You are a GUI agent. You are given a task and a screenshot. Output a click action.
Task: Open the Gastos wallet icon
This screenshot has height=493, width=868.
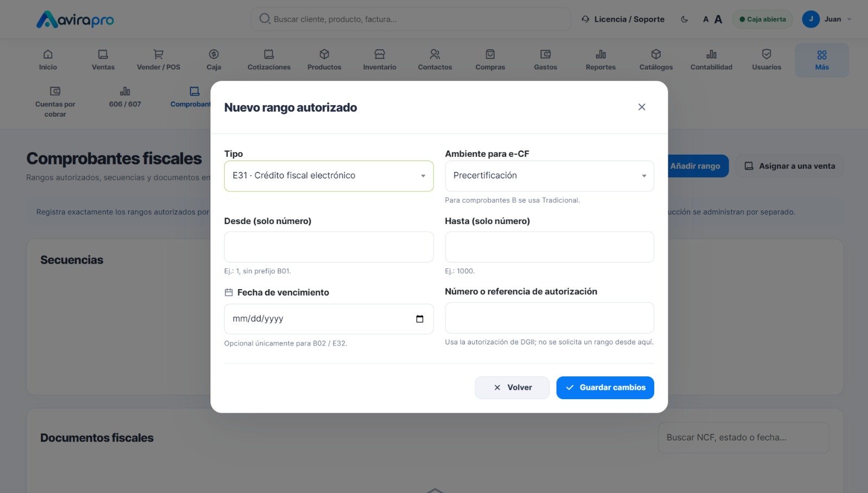546,54
